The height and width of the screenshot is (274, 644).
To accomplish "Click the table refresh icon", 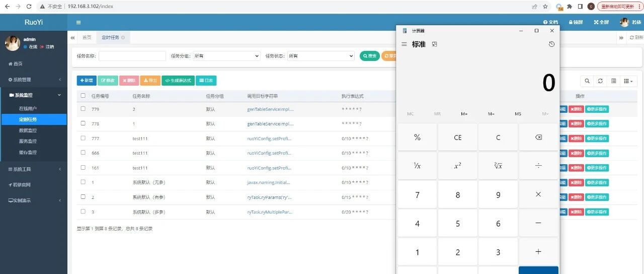I will click(x=600, y=81).
